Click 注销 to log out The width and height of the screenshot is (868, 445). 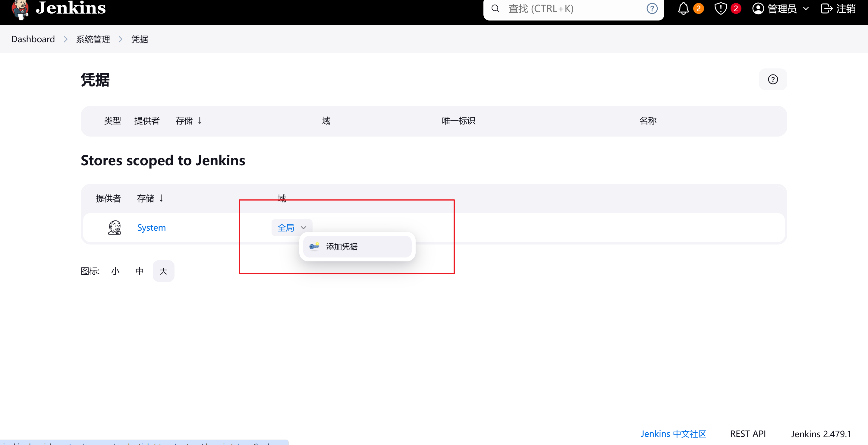coord(846,8)
